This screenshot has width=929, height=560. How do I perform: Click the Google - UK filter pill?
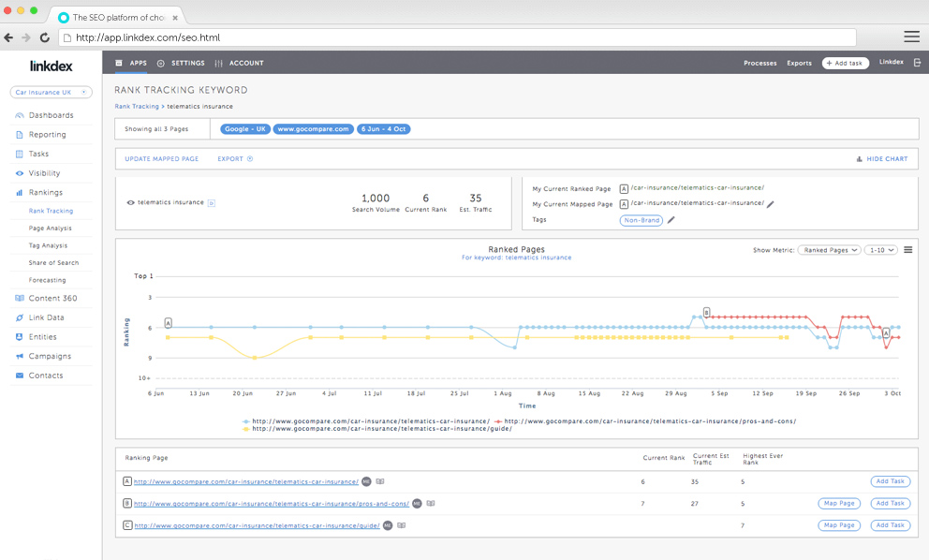(x=245, y=128)
